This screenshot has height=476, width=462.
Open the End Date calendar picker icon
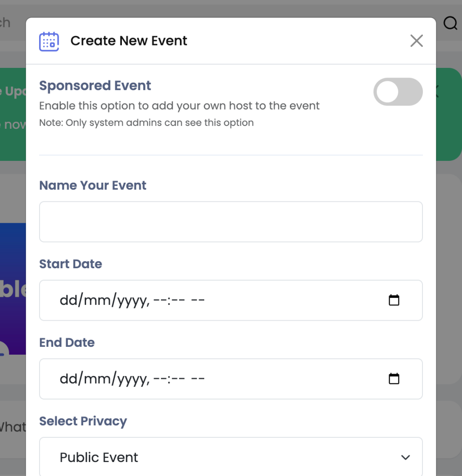(x=394, y=379)
